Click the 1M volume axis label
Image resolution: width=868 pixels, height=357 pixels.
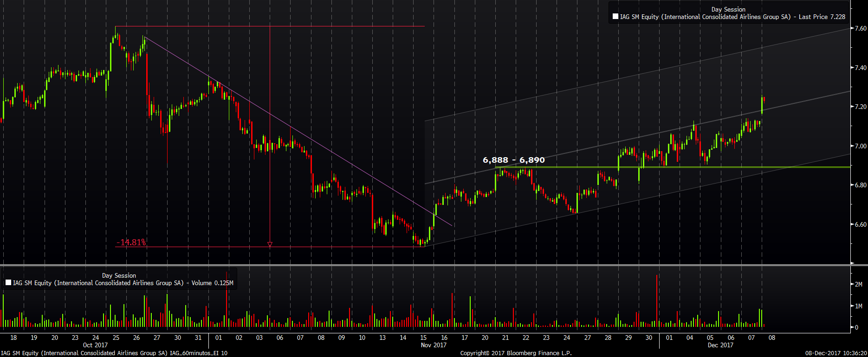pos(859,306)
